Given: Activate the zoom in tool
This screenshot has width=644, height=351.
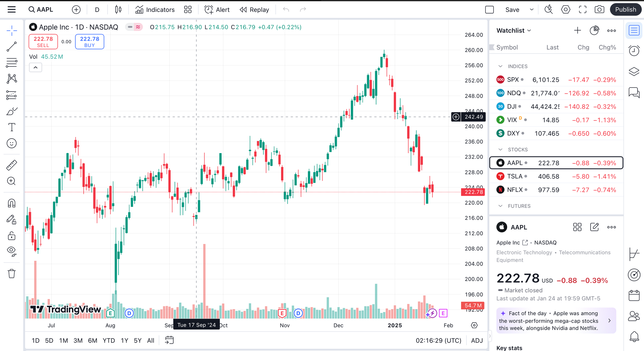Looking at the screenshot, I should point(12,181).
